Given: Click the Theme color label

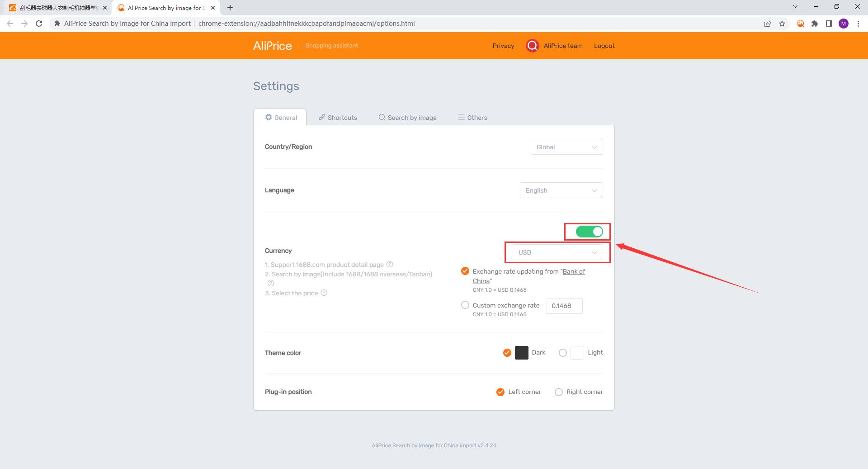Looking at the screenshot, I should tap(283, 353).
